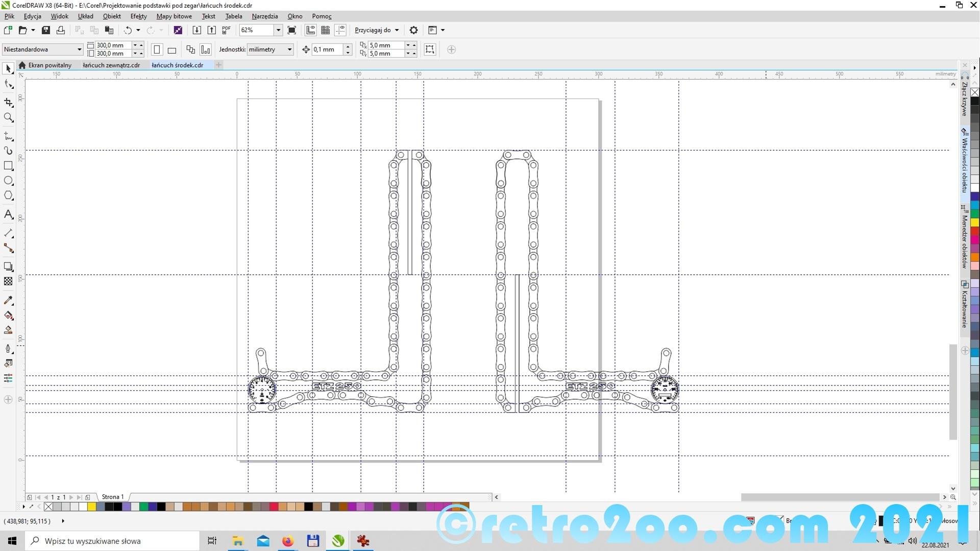This screenshot has width=980, height=551.
Task: Open the Options gear icon
Action: click(x=413, y=30)
